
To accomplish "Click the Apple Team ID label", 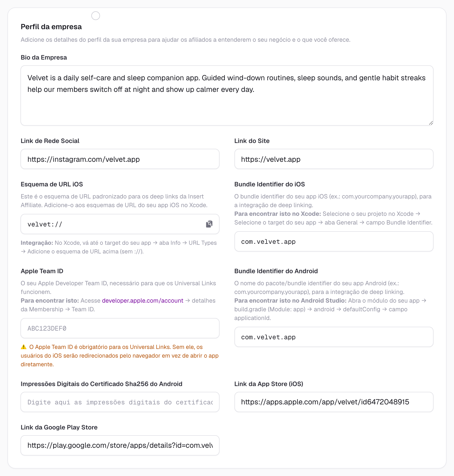I will (42, 271).
